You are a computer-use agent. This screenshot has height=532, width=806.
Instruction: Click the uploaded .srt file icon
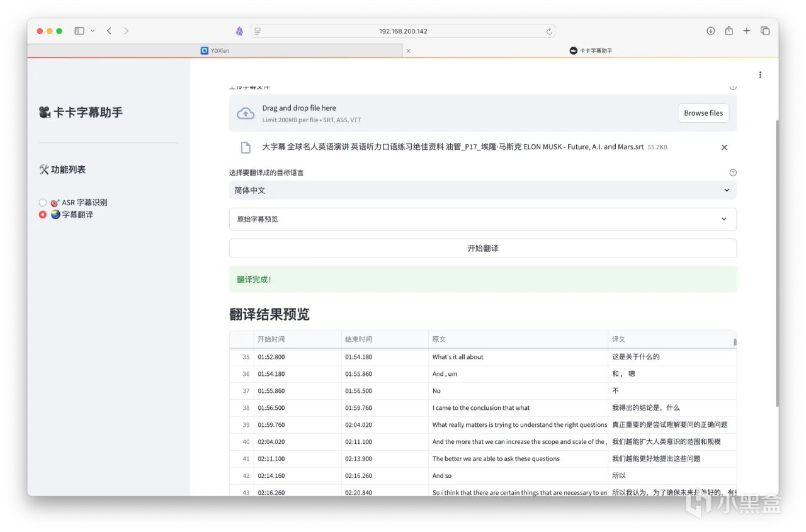[x=246, y=147]
